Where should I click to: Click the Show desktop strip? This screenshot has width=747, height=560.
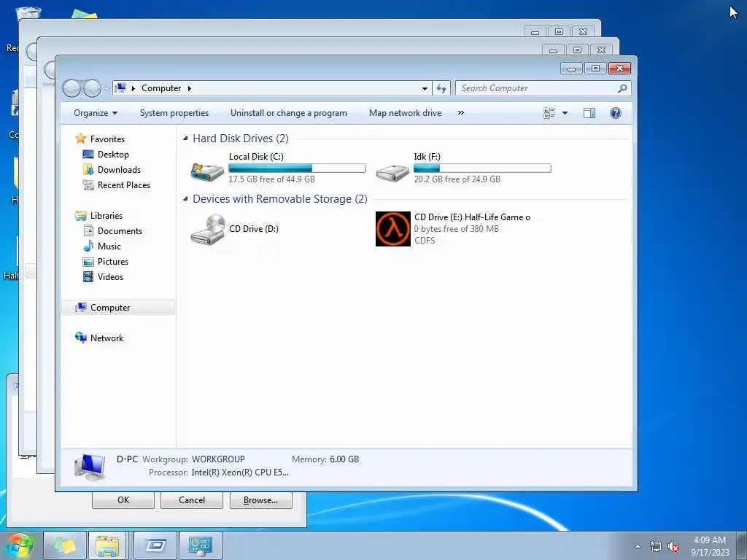click(742, 545)
